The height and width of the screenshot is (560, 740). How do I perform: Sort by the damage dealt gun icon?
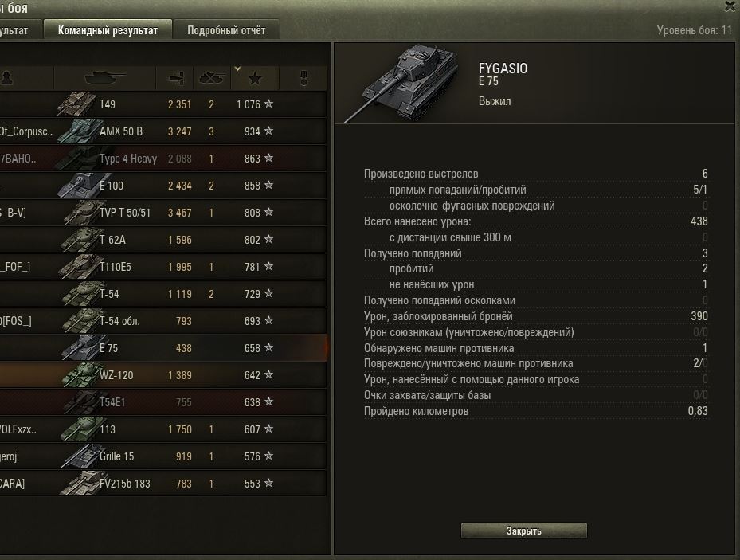(x=175, y=77)
